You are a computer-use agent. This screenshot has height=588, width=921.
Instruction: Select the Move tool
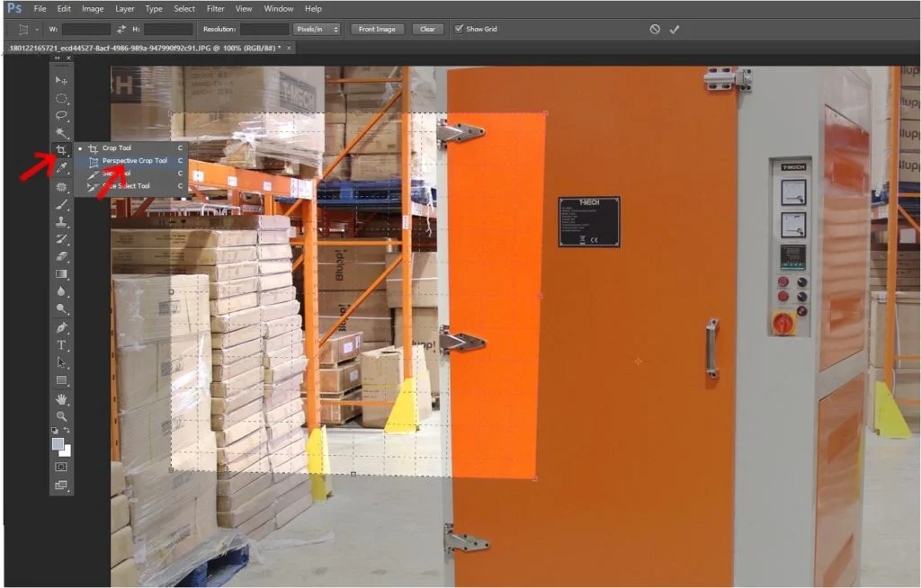61,80
